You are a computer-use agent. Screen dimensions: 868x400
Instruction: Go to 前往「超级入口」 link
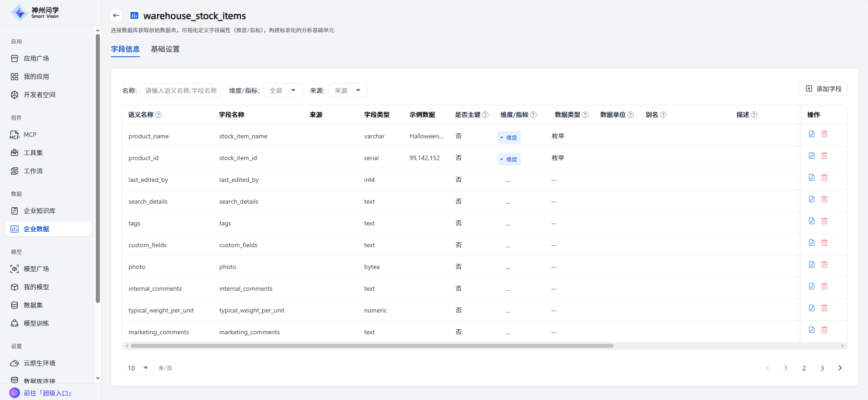[x=47, y=393]
